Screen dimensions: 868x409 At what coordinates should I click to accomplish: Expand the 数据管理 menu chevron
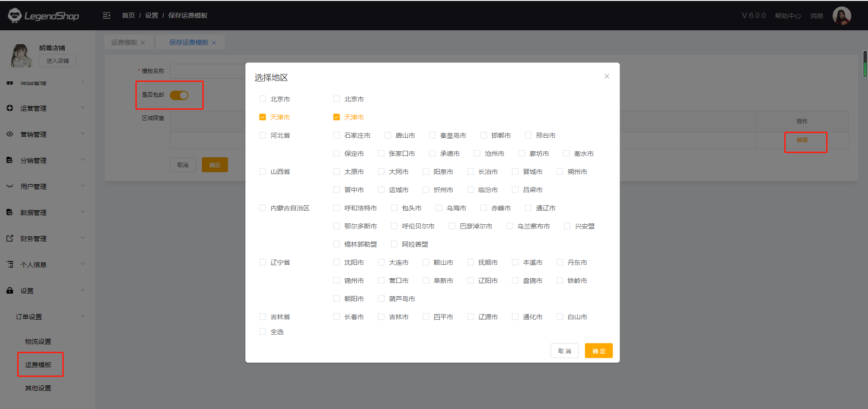click(83, 212)
